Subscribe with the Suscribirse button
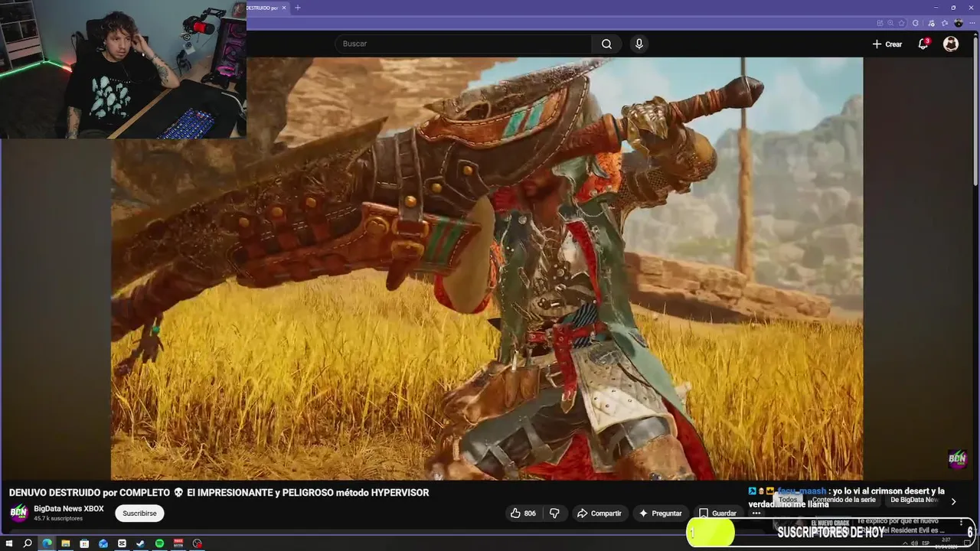 [x=139, y=514]
